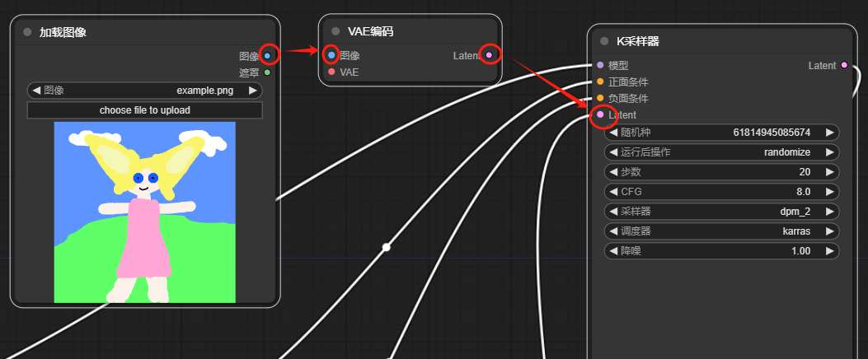Select next image with right arrow of 图像 selector
This screenshot has height=359, width=868.
tap(253, 91)
